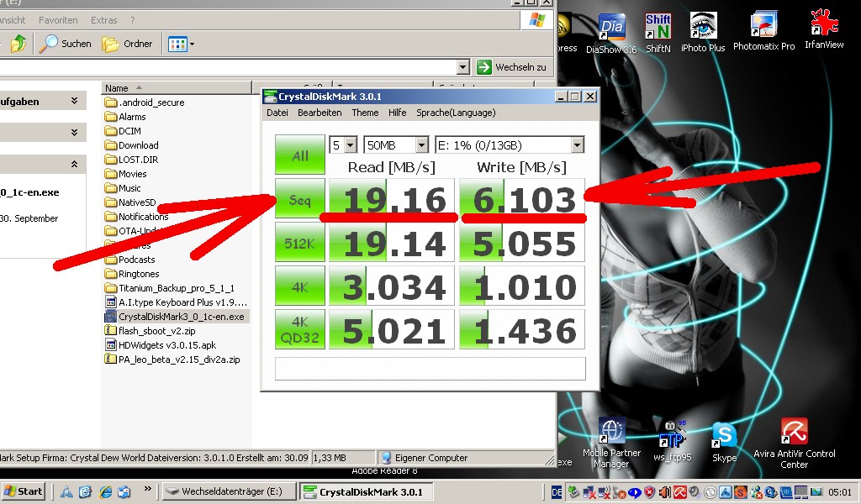Open the Sprache(Language) menu

point(457,113)
